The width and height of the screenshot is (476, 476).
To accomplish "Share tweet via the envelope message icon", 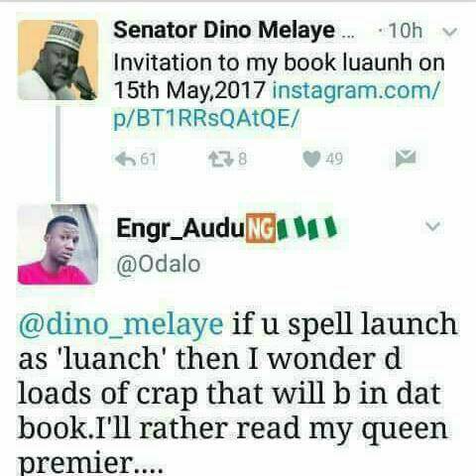I will click(x=406, y=158).
